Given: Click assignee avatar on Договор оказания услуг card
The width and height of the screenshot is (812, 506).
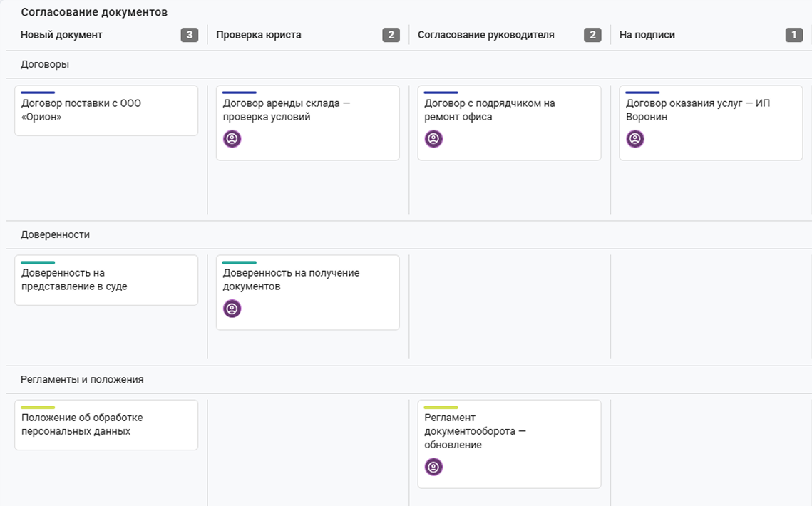Looking at the screenshot, I should click(635, 139).
